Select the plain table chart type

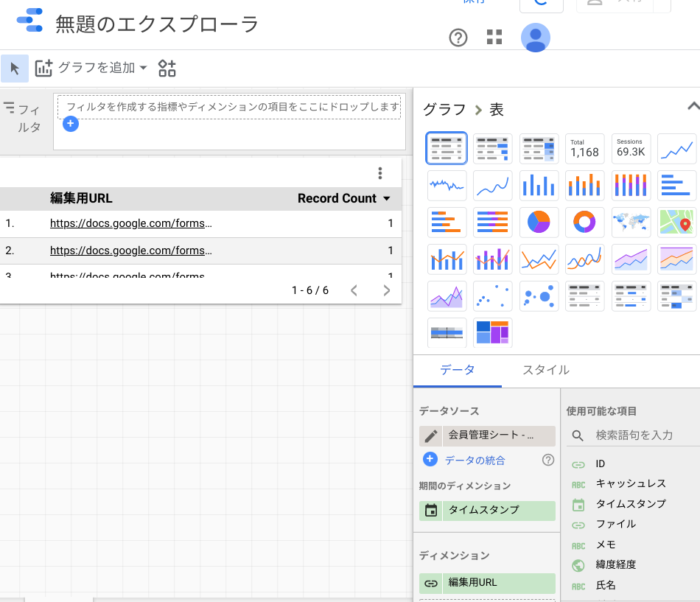pyautogui.click(x=447, y=148)
